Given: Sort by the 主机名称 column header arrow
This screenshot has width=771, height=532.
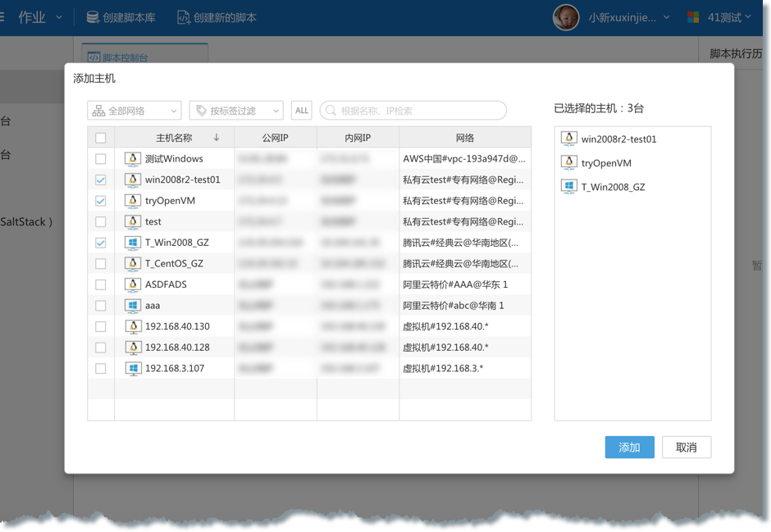Looking at the screenshot, I should point(217,138).
